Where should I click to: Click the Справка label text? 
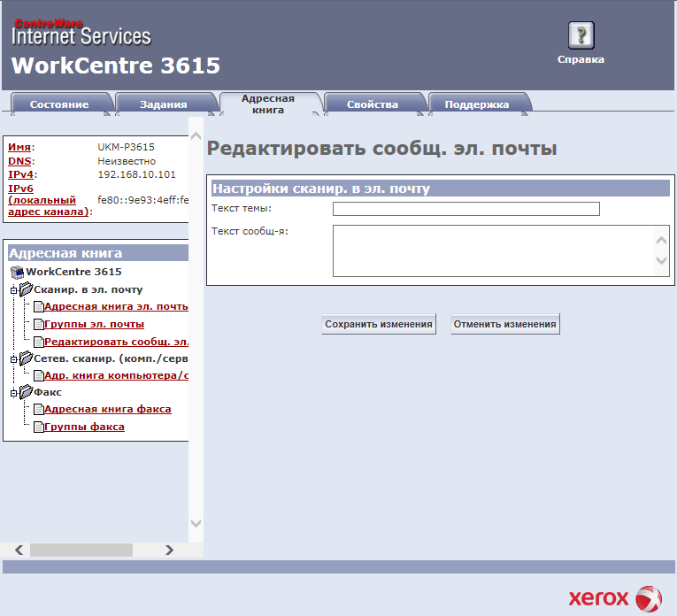point(581,59)
